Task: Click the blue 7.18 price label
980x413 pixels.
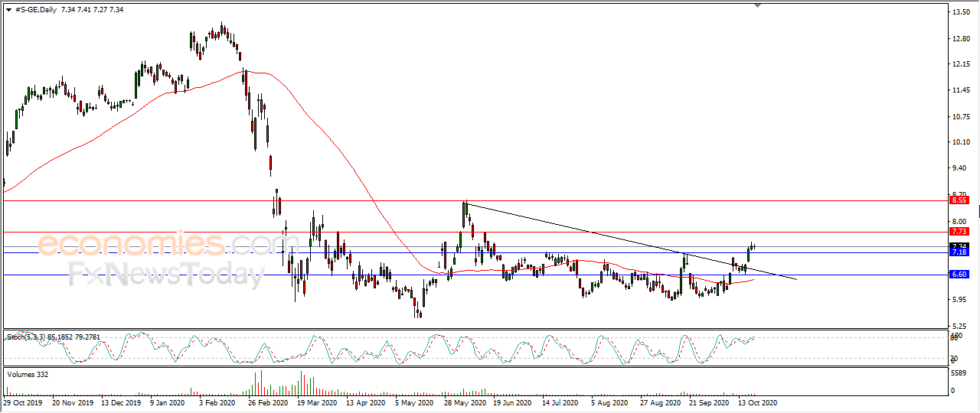Action: click(x=959, y=252)
